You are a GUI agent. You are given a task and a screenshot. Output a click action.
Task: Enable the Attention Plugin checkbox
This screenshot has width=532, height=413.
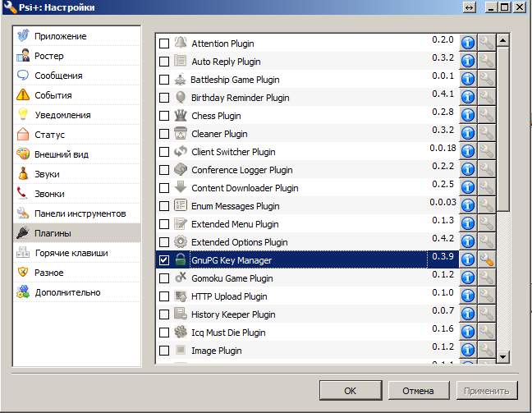(164, 44)
